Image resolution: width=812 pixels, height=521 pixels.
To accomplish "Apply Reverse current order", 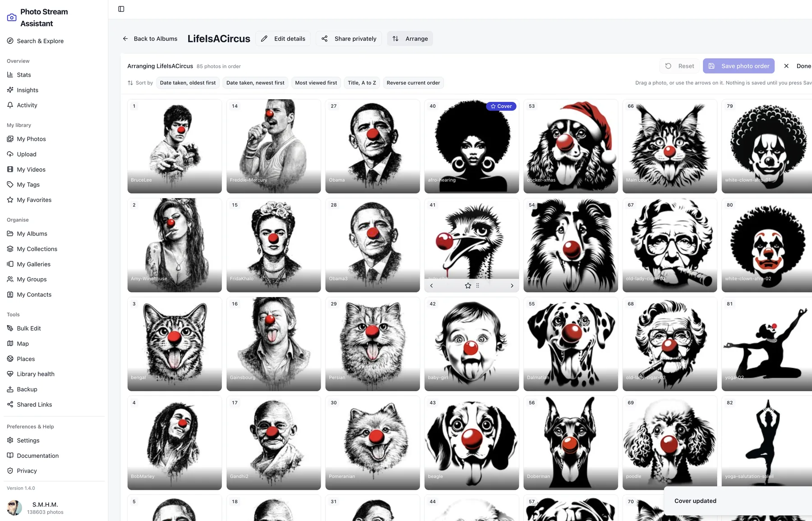I will pyautogui.click(x=413, y=83).
